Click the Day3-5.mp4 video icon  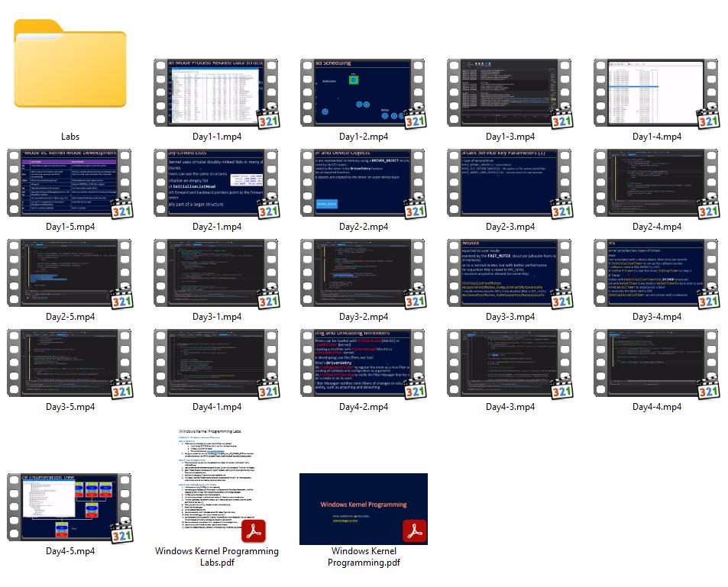[x=70, y=363]
